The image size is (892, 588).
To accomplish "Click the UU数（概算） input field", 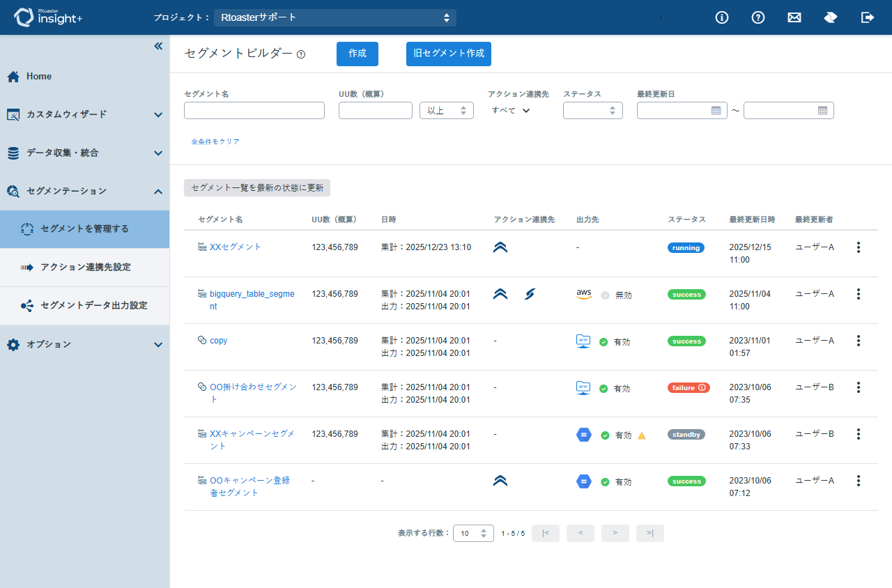I will pos(376,110).
